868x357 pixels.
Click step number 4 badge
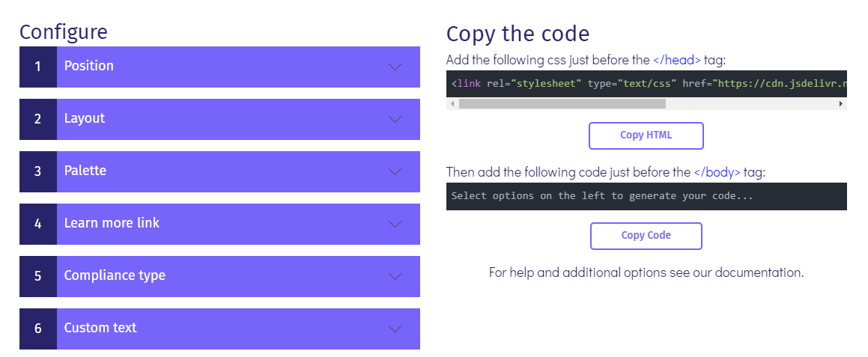tap(38, 224)
